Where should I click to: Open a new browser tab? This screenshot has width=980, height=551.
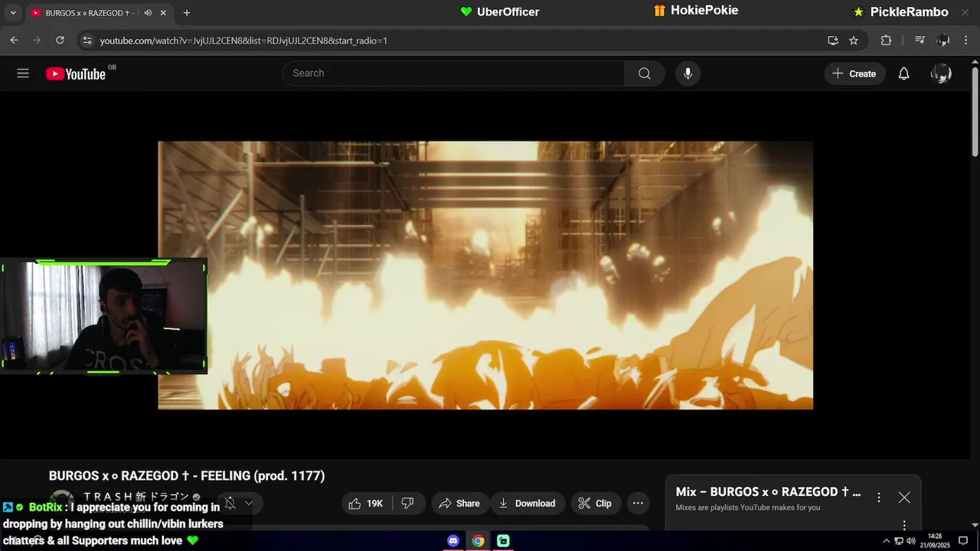[187, 13]
